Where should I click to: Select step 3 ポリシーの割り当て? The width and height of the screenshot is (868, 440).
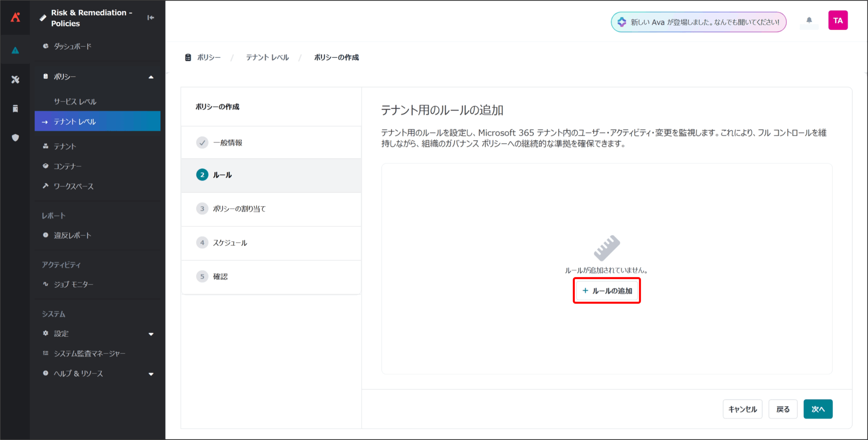239,209
